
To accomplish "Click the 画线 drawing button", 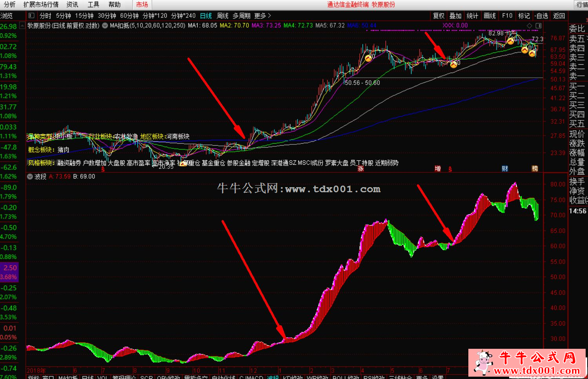I will pos(490,16).
